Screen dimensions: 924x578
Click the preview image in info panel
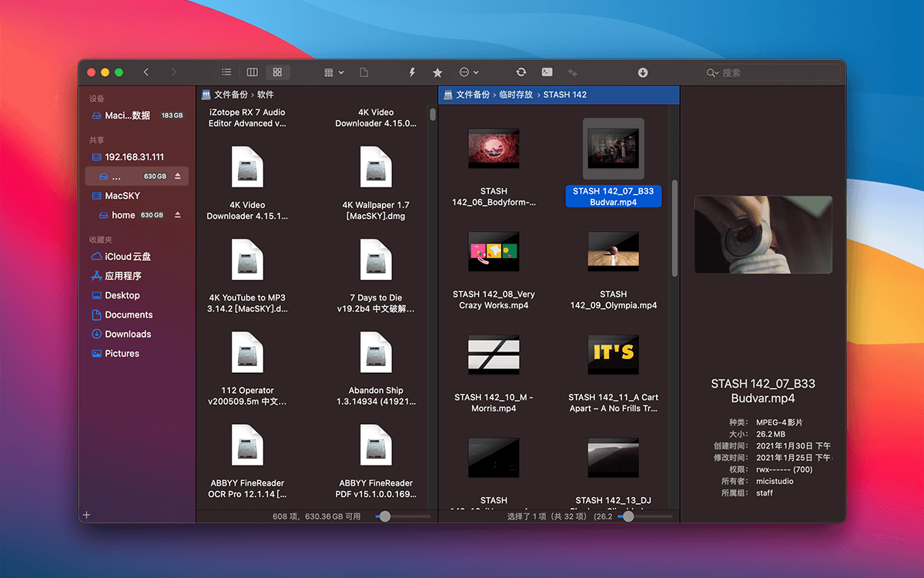[763, 234]
